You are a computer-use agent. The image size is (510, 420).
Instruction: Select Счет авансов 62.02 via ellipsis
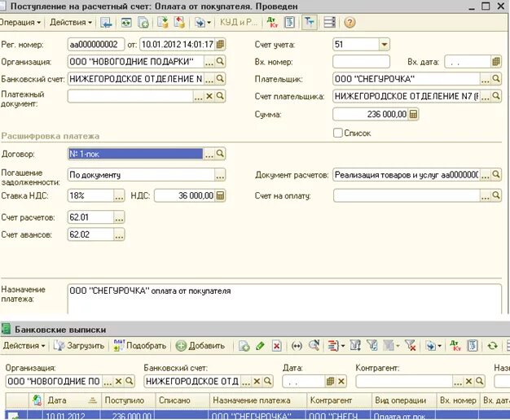tap(119, 234)
